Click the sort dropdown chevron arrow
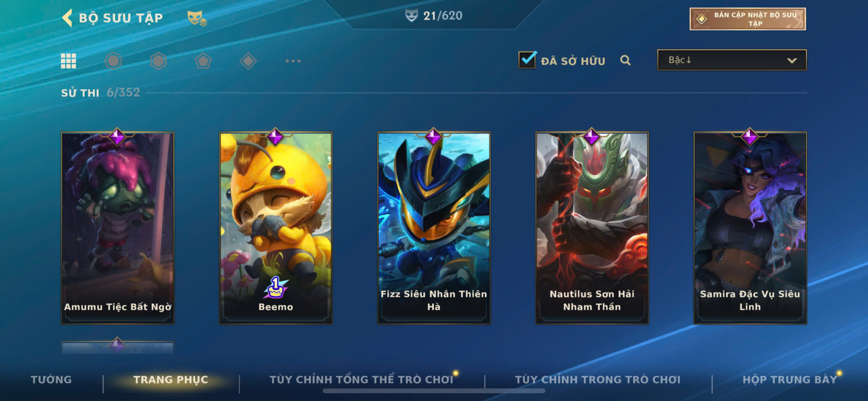This screenshot has height=401, width=868. point(792,61)
